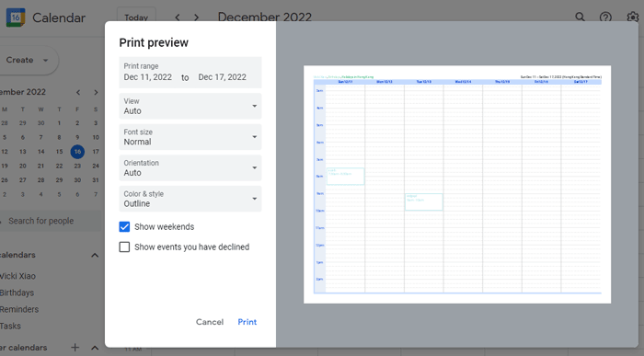Go to next period in top bar

tap(196, 17)
